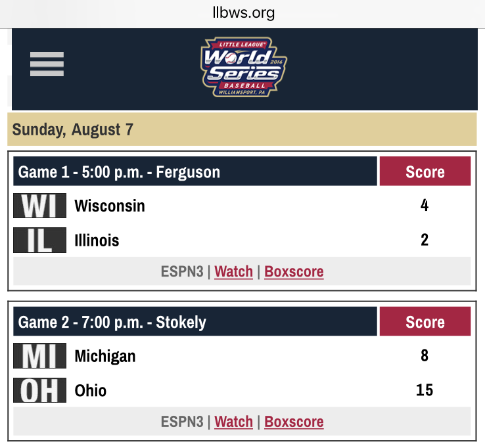This screenshot has height=448, width=485.
Task: Click the WI team badge
Action: [x=39, y=206]
